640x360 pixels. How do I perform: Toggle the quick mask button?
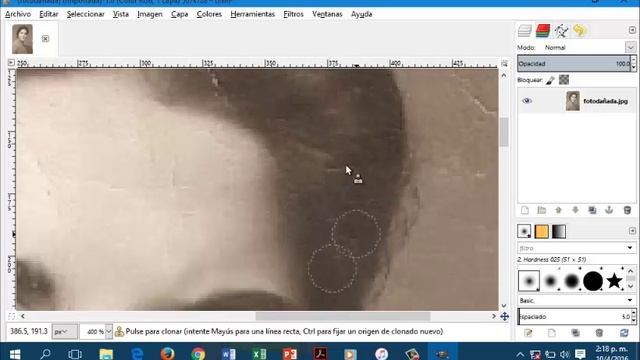coord(11,316)
